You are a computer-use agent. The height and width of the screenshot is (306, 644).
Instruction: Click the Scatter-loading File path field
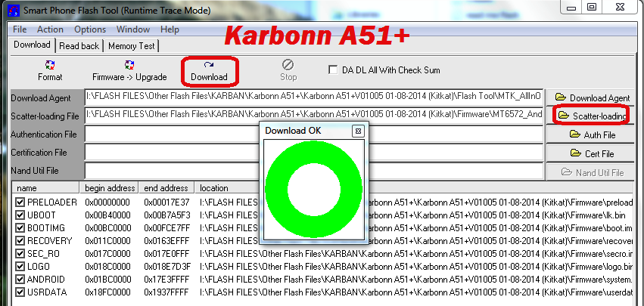[314, 116]
